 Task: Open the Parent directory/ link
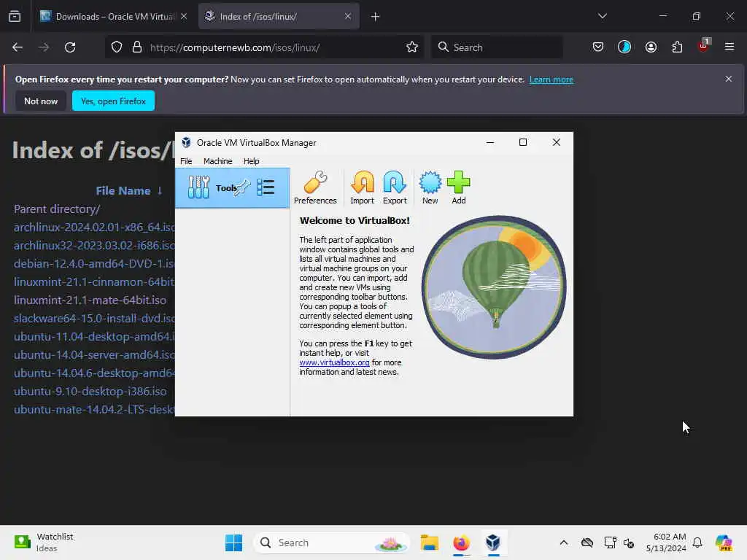57,209
